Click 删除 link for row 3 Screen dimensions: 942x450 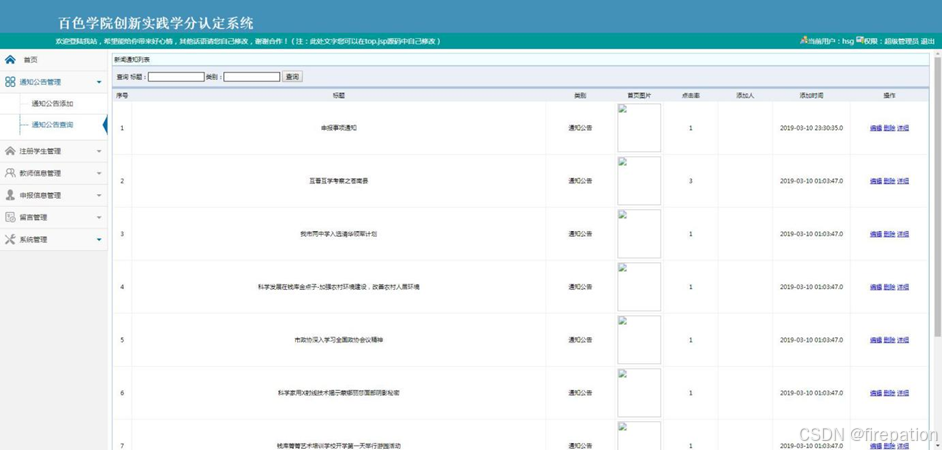[x=889, y=234]
